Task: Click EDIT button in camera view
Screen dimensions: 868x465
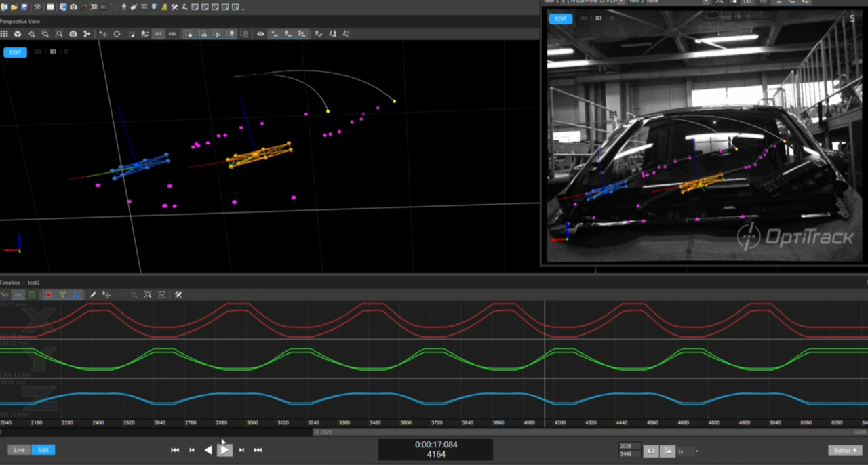Action: 561,18
